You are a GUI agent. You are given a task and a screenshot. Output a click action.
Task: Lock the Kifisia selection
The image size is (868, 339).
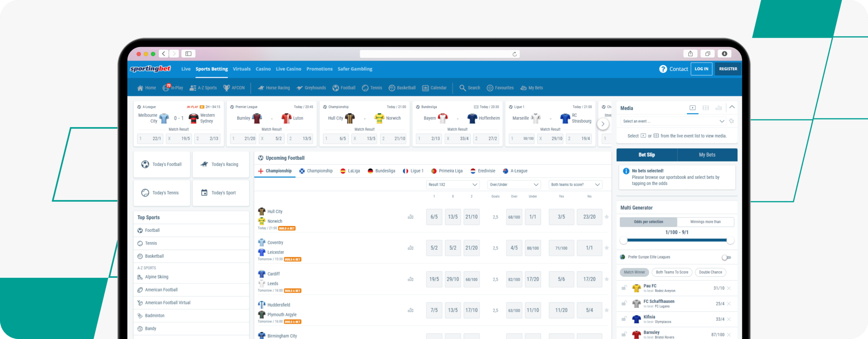(624, 319)
